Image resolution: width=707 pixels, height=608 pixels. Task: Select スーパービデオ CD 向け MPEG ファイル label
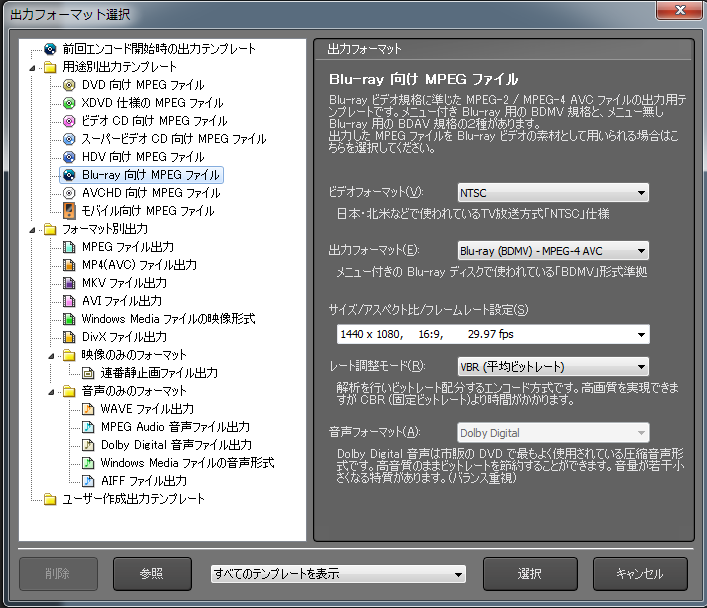(x=174, y=139)
